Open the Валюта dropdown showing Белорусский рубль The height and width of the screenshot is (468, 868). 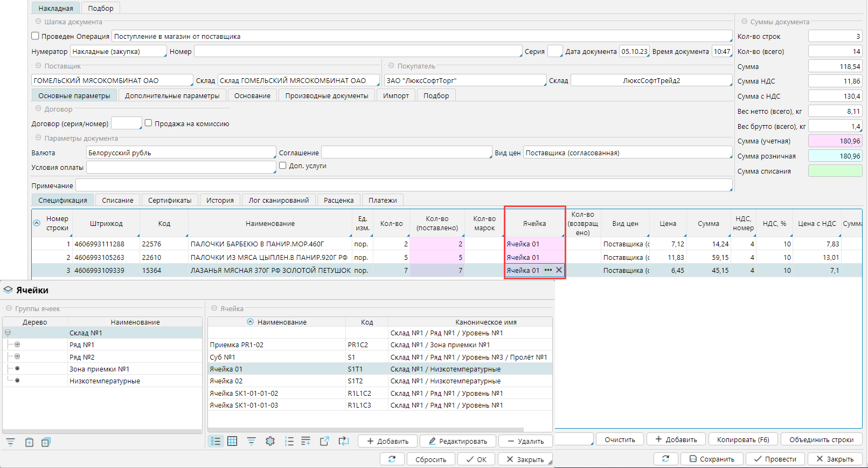(181, 153)
